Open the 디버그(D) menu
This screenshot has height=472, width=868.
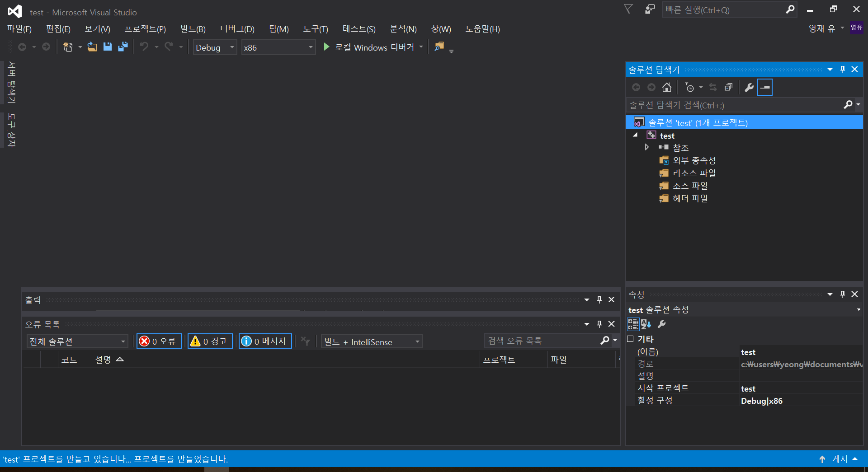pyautogui.click(x=237, y=29)
